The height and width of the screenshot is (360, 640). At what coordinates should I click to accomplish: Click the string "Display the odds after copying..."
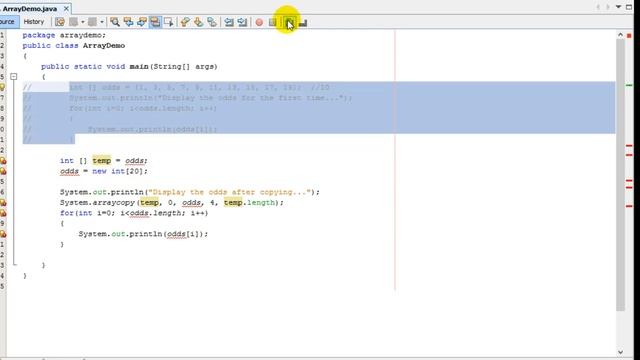coord(231,192)
